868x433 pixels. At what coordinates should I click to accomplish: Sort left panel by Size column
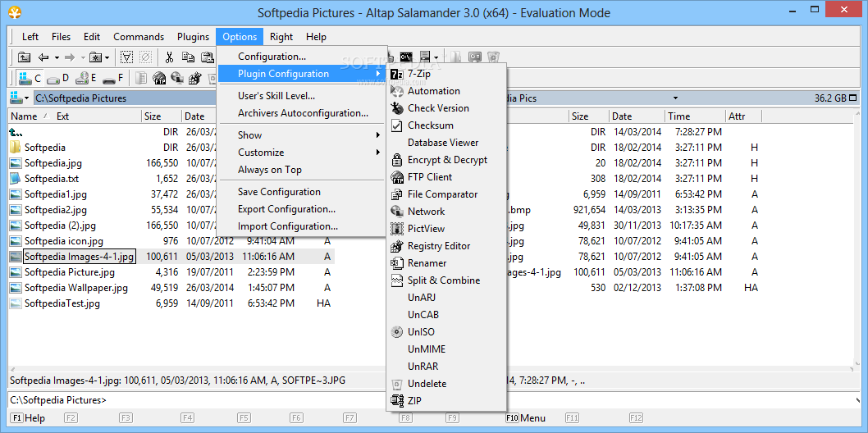[x=162, y=116]
